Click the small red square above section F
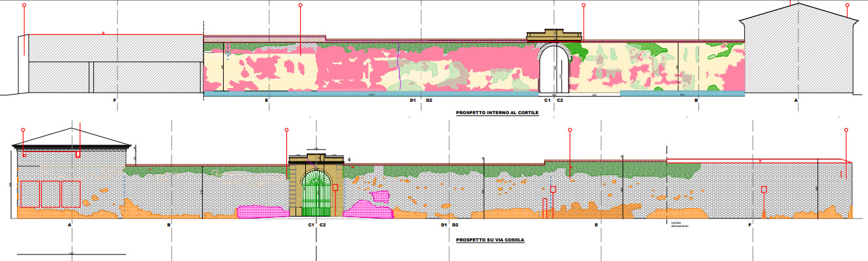Image resolution: width=868 pixels, height=261 pixels. pos(763,190)
